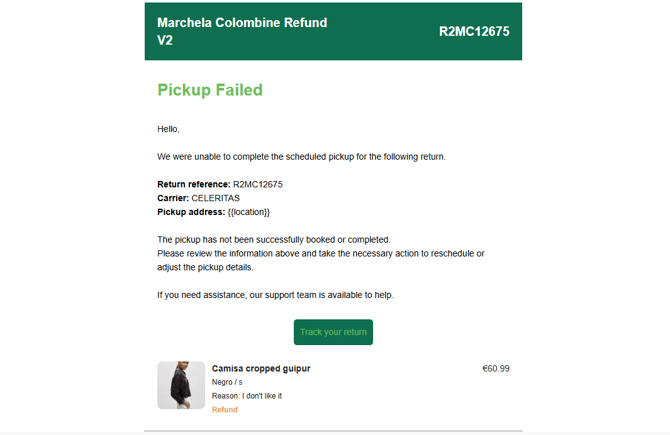Click the unable to complete scheduled pickup sentence
670x435 pixels.
tap(301, 157)
